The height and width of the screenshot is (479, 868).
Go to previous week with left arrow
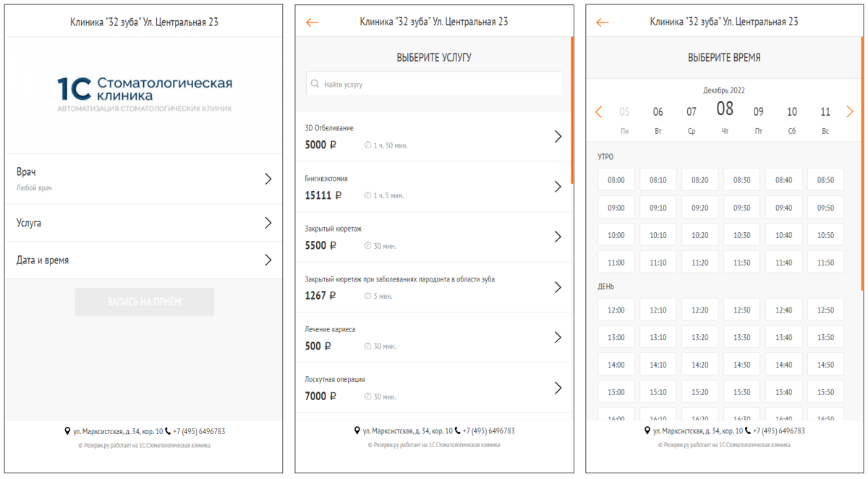click(x=598, y=112)
